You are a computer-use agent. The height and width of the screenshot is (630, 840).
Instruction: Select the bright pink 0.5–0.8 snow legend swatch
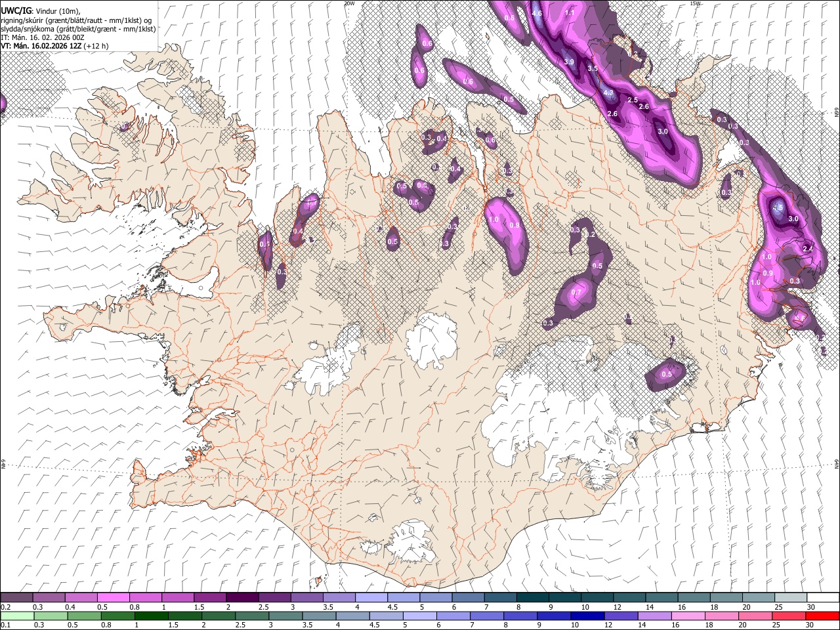point(114,598)
